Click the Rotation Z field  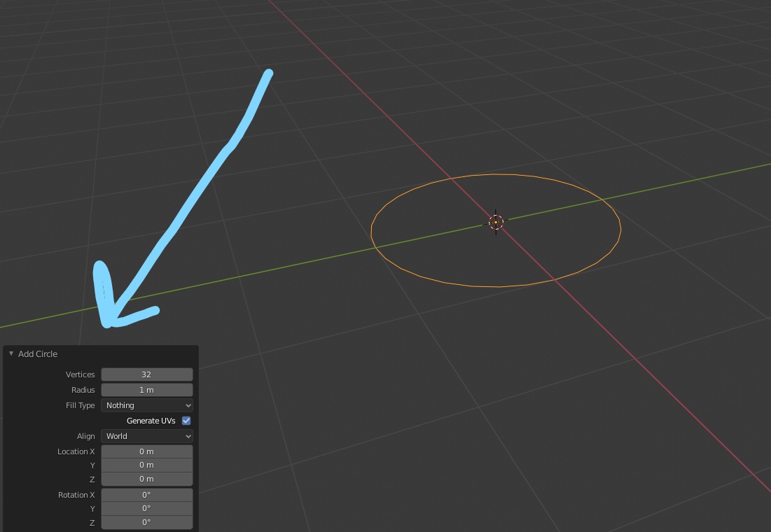(x=146, y=522)
